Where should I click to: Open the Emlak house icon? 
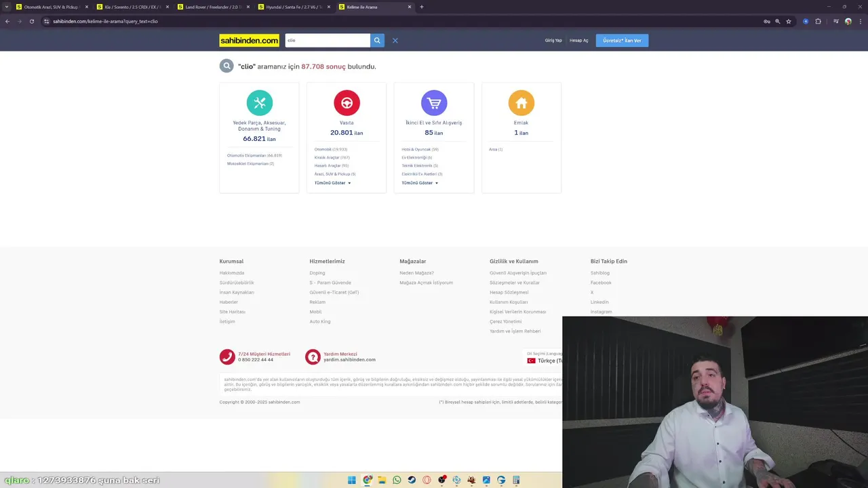(521, 103)
